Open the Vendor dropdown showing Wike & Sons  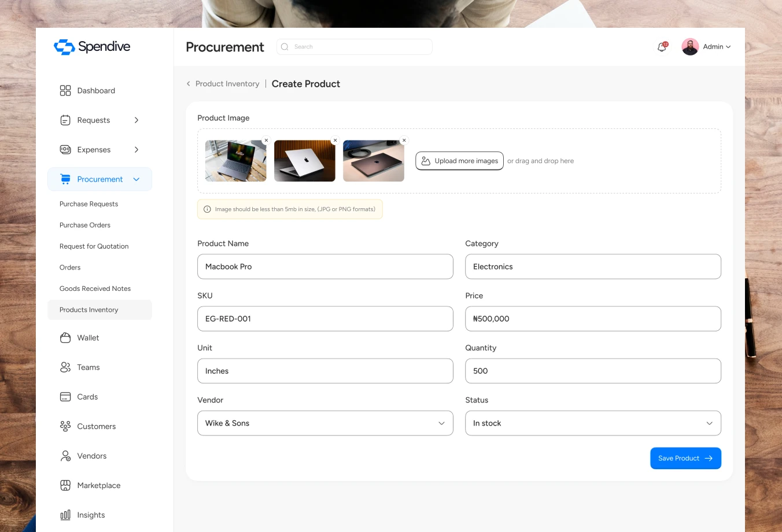pyautogui.click(x=325, y=423)
